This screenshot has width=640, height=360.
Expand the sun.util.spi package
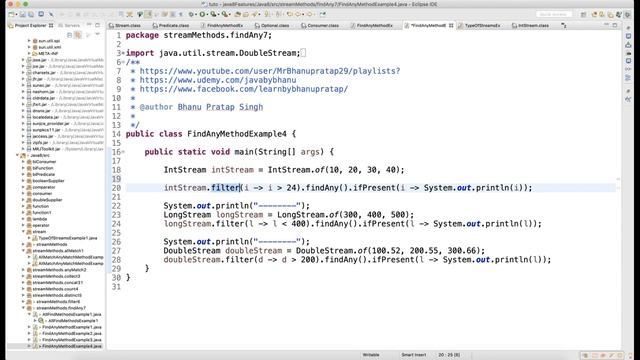pyautogui.click(x=29, y=41)
